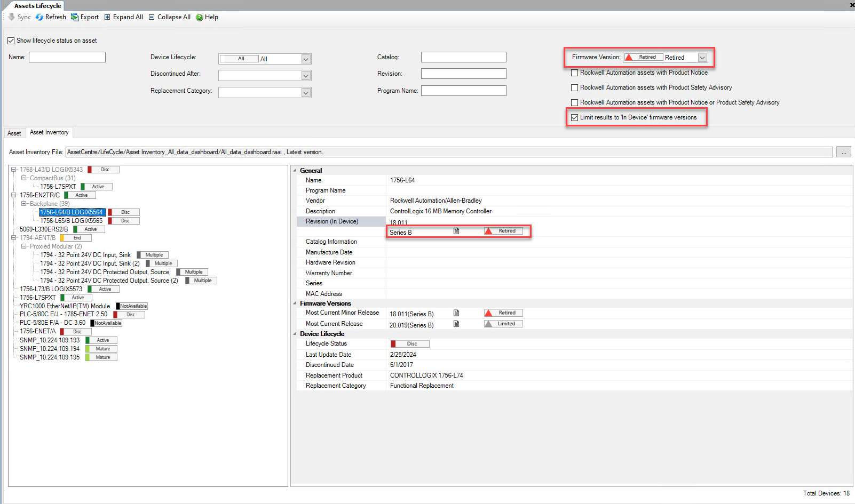Open the Discontinued After dropdown
The height and width of the screenshot is (504, 855).
point(306,76)
